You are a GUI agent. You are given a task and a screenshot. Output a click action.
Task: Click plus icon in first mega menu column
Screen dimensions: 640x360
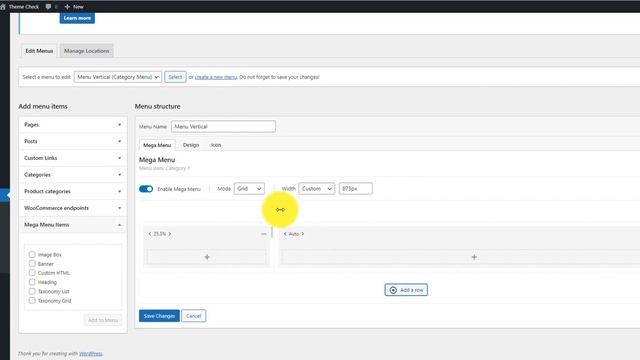[207, 257]
